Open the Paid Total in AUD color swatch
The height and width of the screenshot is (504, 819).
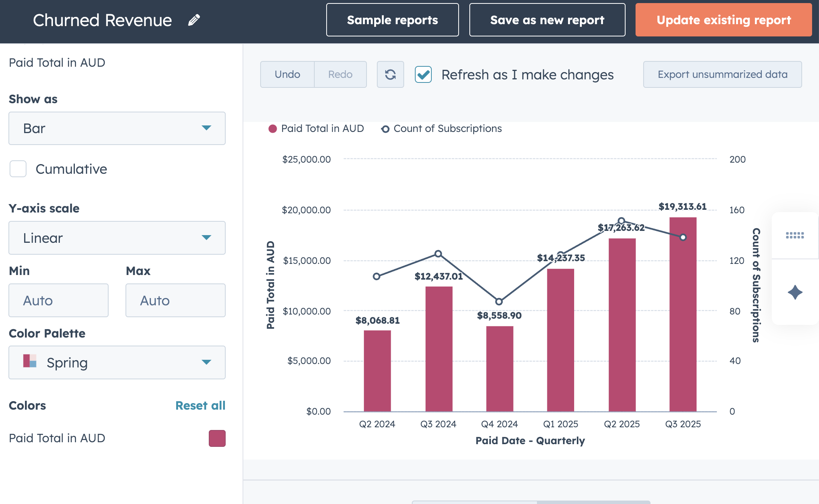coord(217,438)
